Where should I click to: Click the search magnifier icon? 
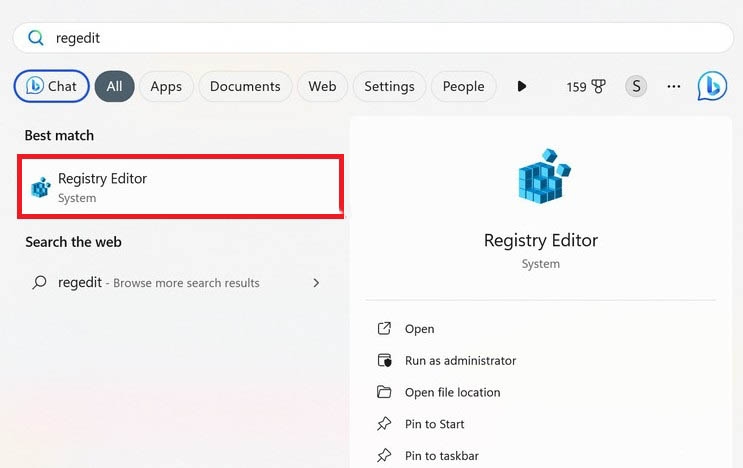pos(36,38)
